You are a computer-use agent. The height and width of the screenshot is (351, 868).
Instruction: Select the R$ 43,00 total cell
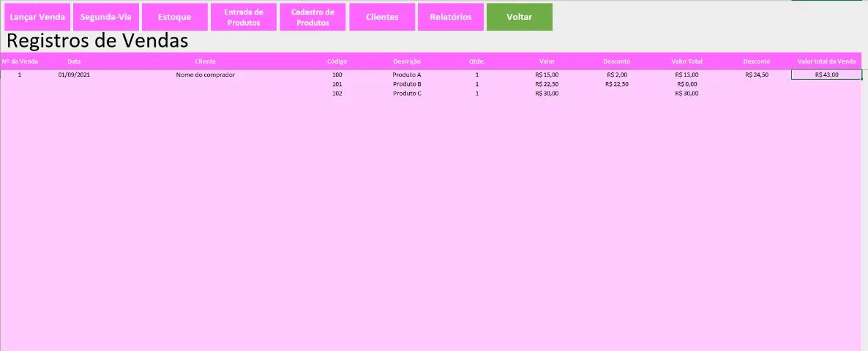pyautogui.click(x=826, y=75)
